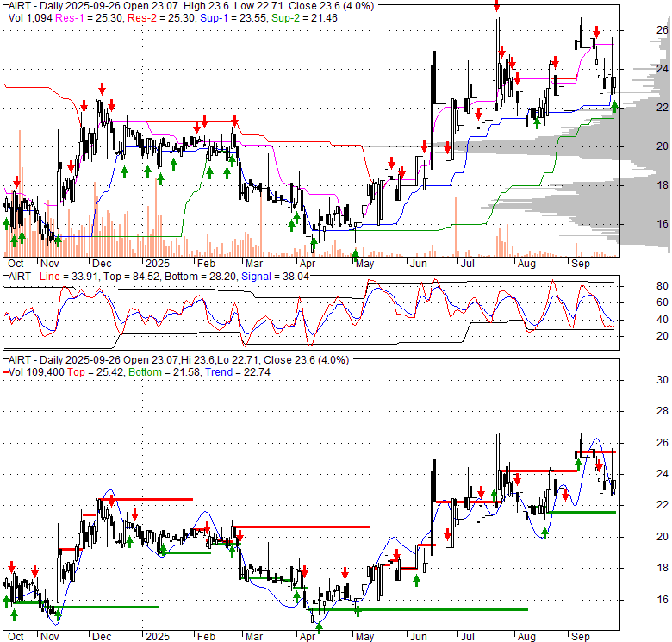Click the Oct label on top chart time axis
The image size is (672, 642).
click(x=16, y=264)
